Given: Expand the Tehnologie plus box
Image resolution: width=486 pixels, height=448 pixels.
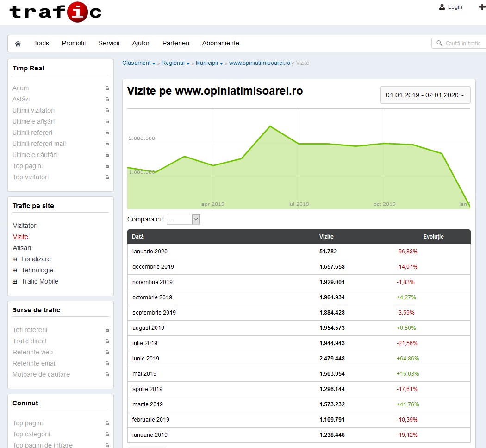Looking at the screenshot, I should point(15,270).
